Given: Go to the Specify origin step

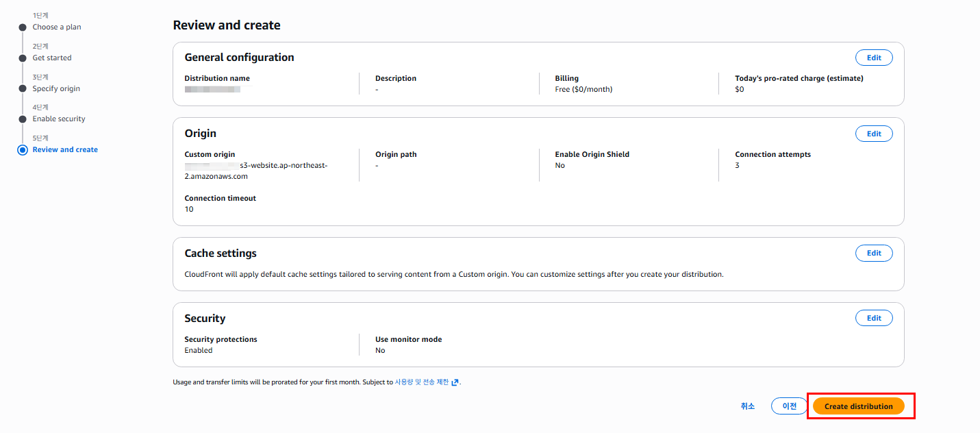Looking at the screenshot, I should 56,89.
